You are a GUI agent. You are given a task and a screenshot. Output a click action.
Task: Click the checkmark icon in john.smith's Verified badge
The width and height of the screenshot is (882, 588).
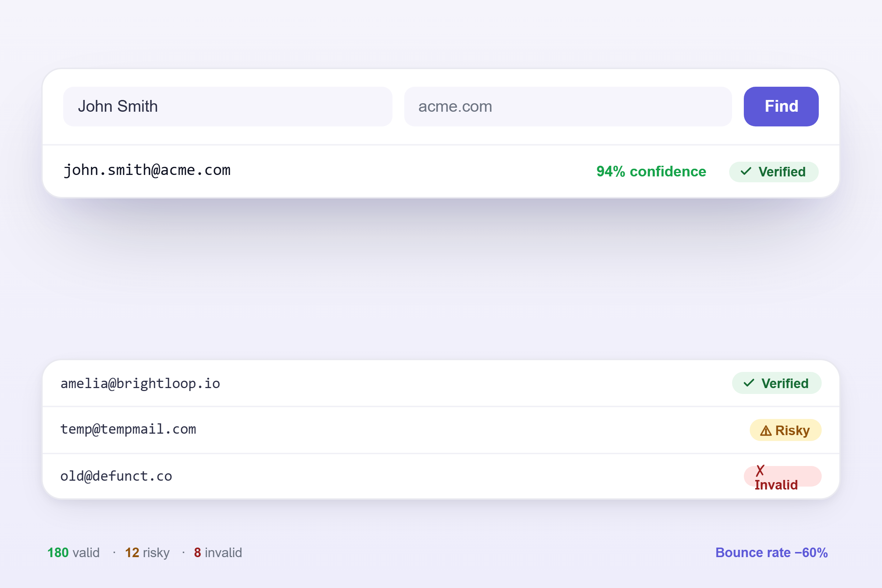746,171
